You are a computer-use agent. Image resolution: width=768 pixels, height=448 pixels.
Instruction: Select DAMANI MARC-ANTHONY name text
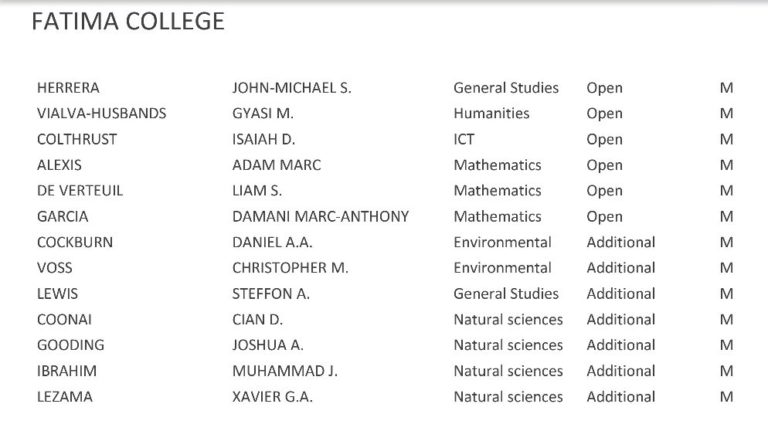tap(320, 216)
